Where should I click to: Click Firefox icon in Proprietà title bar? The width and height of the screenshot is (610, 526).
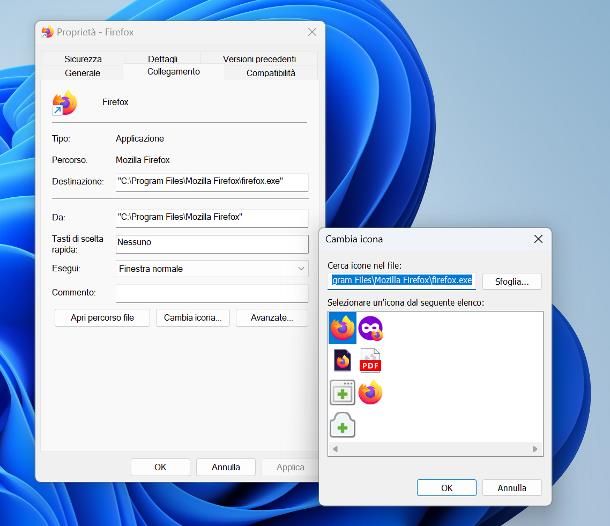click(x=47, y=32)
